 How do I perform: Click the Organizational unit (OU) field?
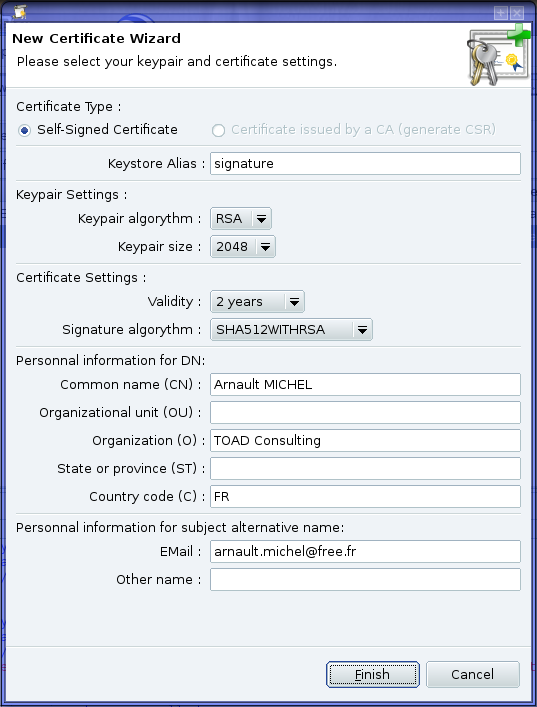click(x=365, y=413)
